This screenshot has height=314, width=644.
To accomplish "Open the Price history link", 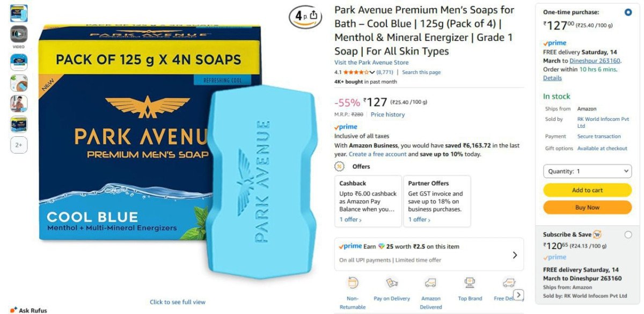I will (387, 114).
